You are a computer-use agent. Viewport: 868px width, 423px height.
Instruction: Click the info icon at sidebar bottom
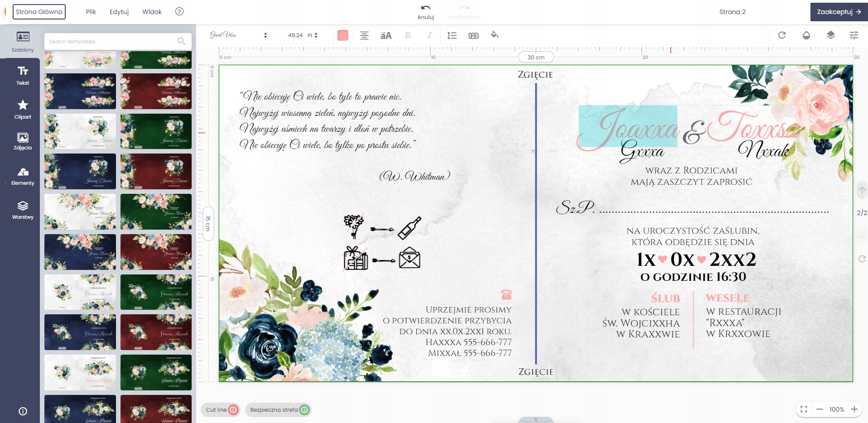point(23,411)
